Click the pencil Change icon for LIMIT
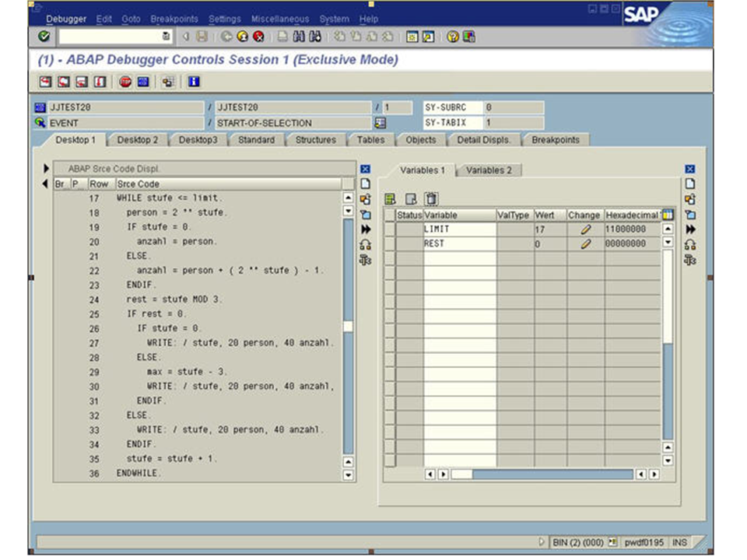The image size is (747, 560). coord(585,229)
